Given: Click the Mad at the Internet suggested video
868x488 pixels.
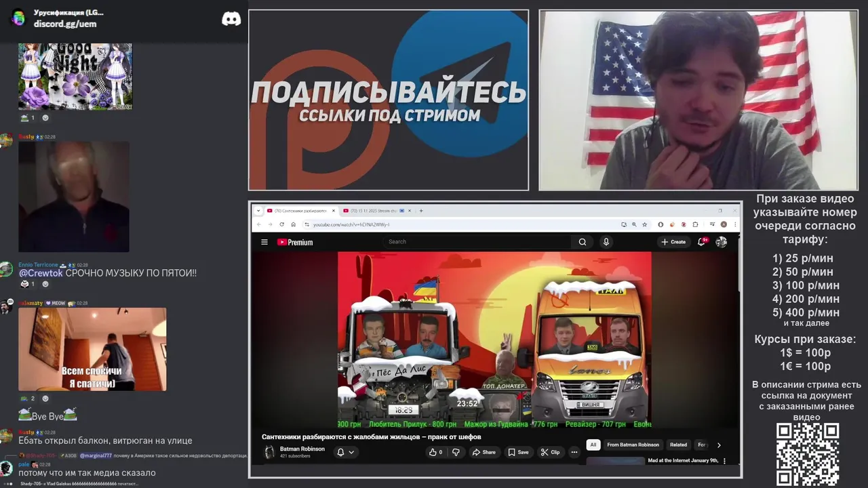Looking at the screenshot, I should (654, 461).
